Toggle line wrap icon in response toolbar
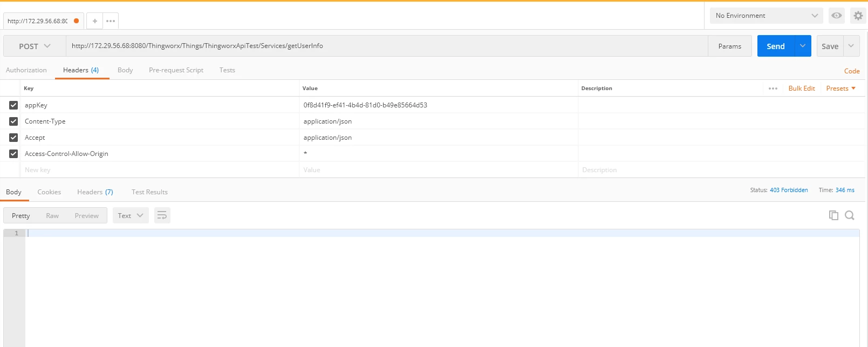 click(x=162, y=215)
